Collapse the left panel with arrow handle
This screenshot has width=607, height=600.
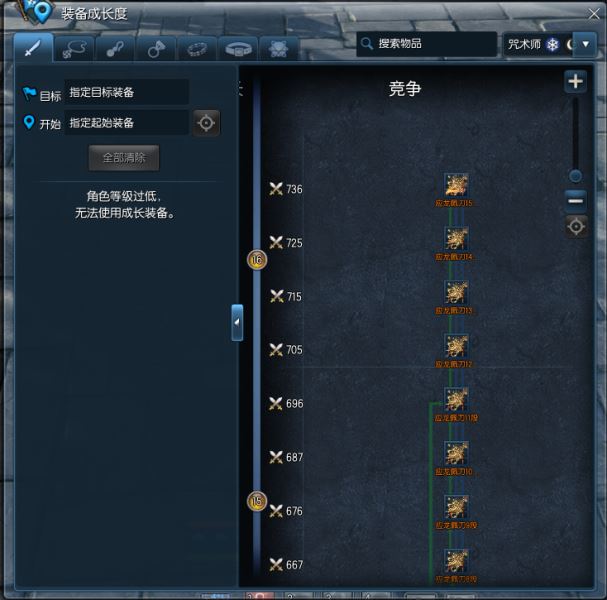(237, 322)
